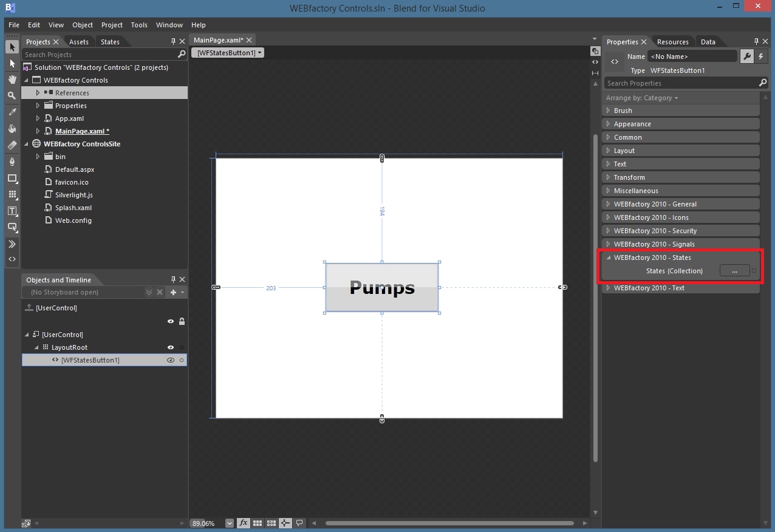Open the Arrange by Category dropdown
The height and width of the screenshot is (532, 775).
coord(641,98)
